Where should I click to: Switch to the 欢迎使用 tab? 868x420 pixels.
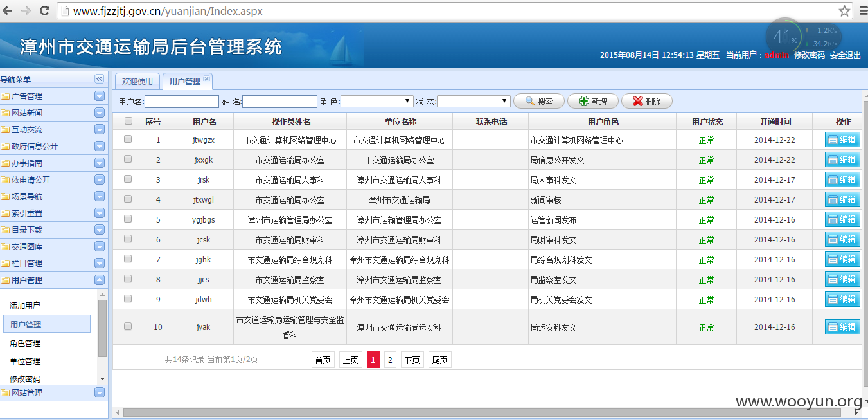[137, 81]
